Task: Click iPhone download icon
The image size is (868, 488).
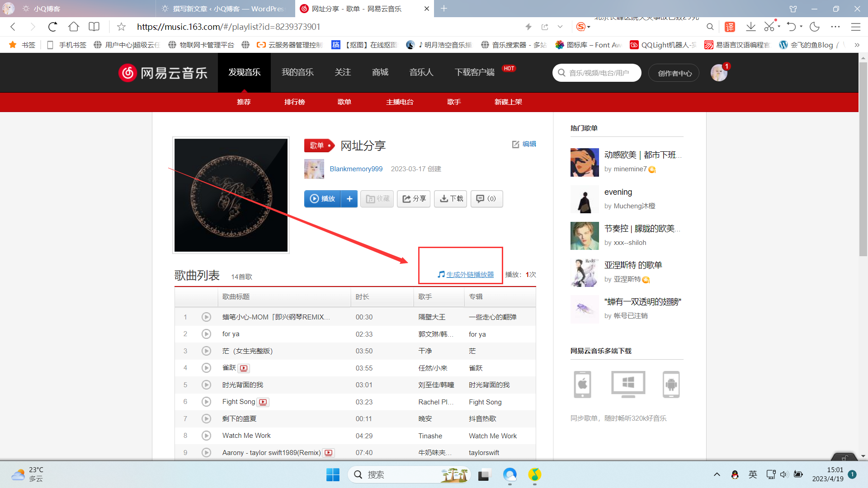Action: 582,385
